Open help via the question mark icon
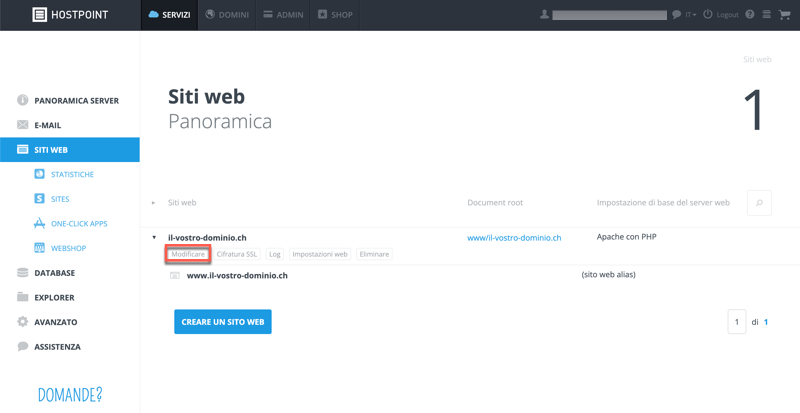 pos(749,14)
